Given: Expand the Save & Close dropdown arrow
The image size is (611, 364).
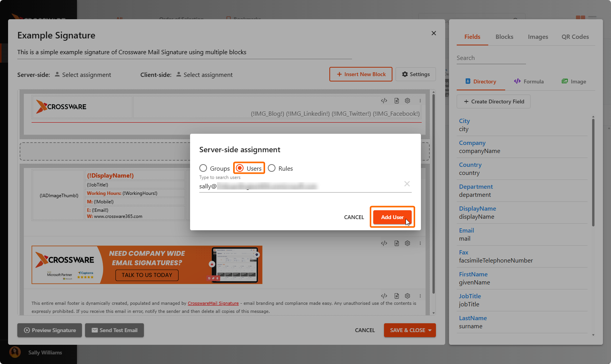Looking at the screenshot, I should pyautogui.click(x=430, y=330).
